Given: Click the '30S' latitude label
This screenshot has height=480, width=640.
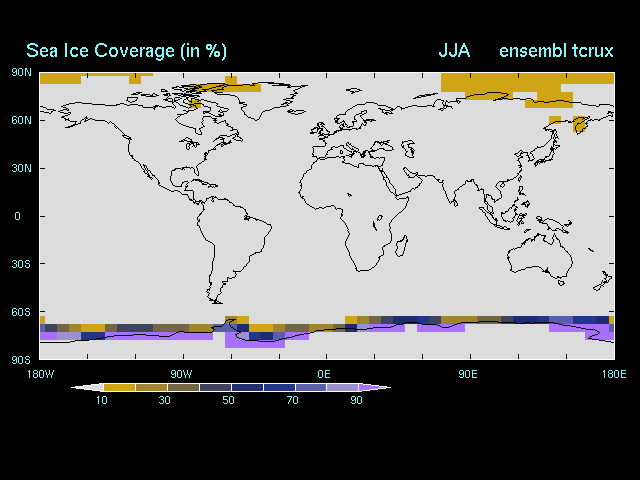Looking at the screenshot, I should (x=21, y=264).
